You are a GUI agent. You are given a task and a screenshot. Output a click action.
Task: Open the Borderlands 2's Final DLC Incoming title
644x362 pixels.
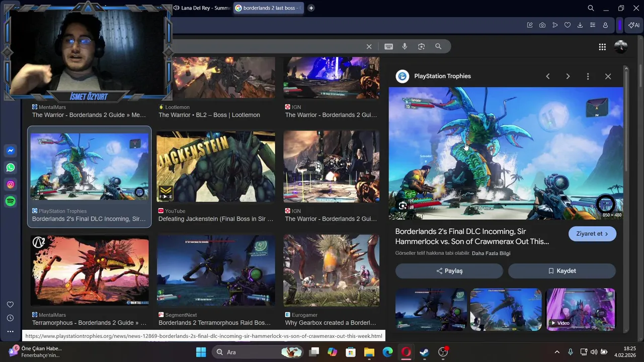coord(472,237)
